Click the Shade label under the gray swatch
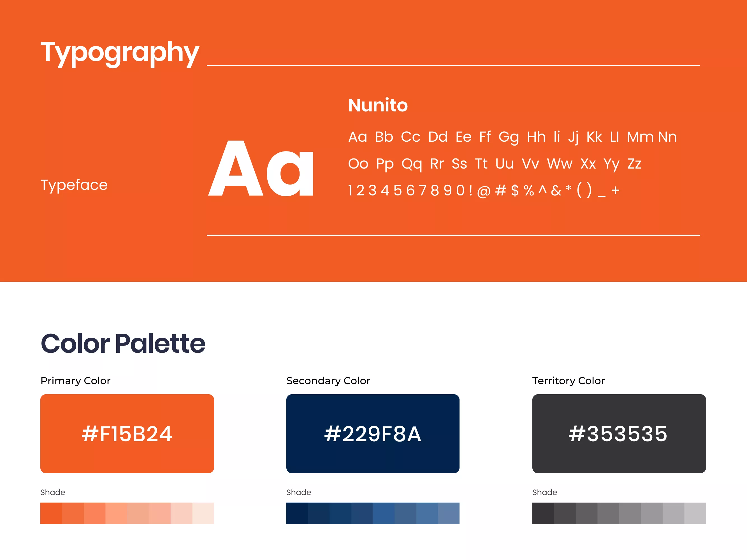The image size is (747, 560). (x=544, y=492)
